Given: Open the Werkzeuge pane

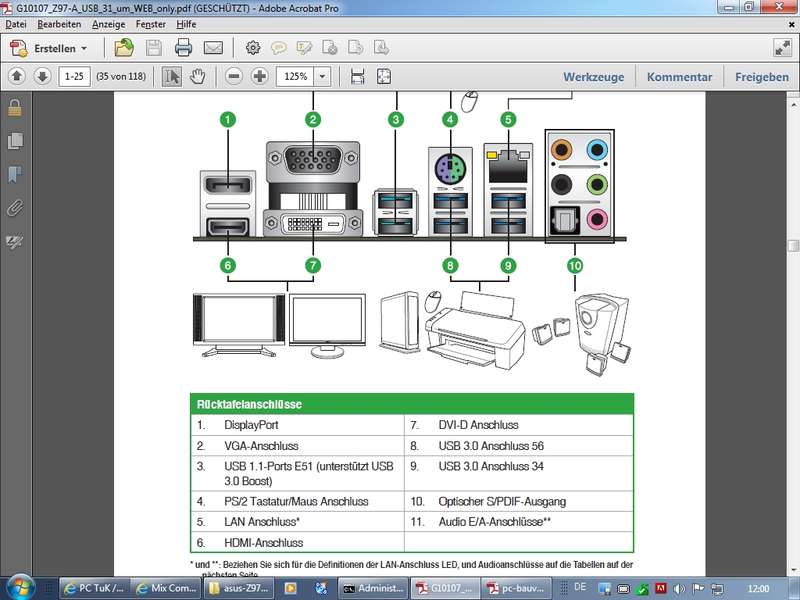Looking at the screenshot, I should (593, 76).
